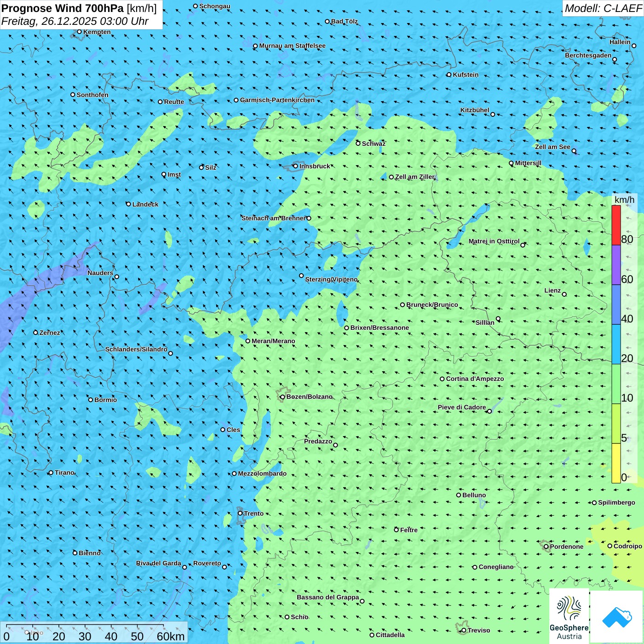Click the Cortina d'Ampezzo location dot

[x=442, y=379]
